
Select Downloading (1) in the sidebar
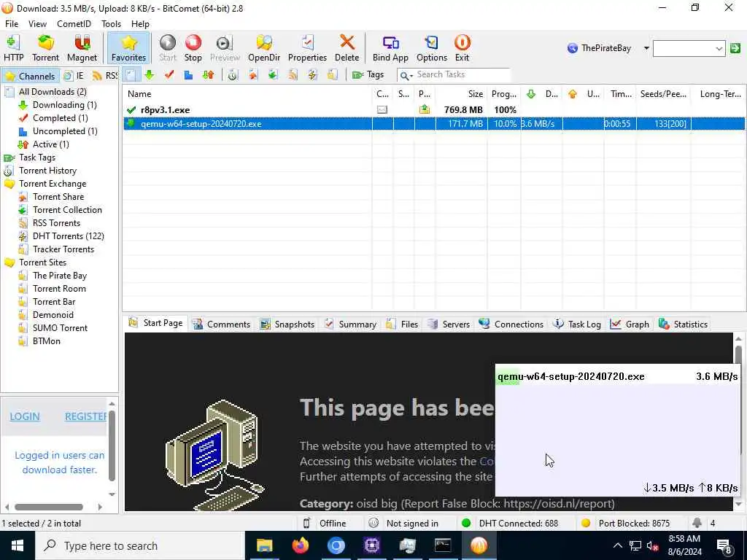[64, 105]
